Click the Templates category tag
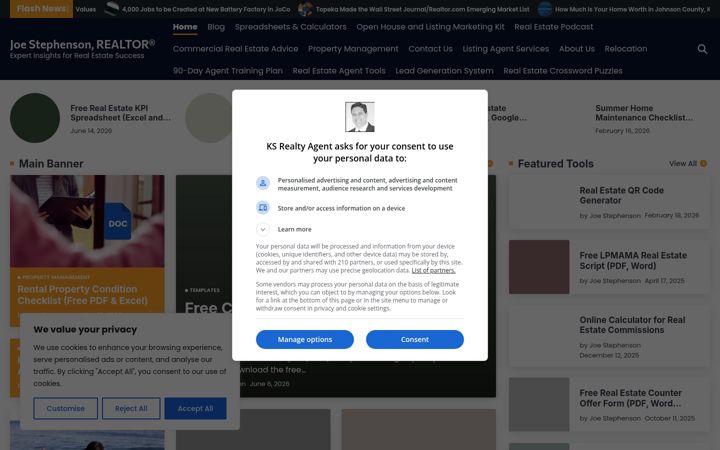This screenshot has height=450, width=720. pyautogui.click(x=202, y=290)
